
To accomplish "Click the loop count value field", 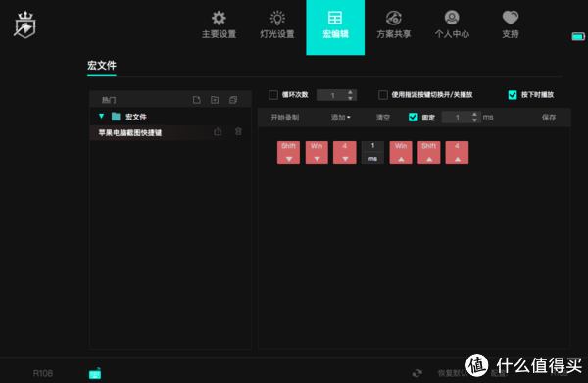I will (332, 95).
